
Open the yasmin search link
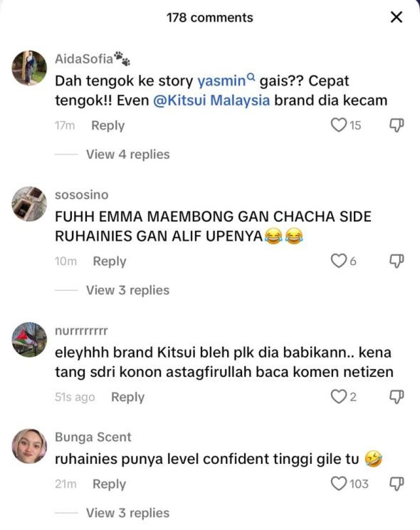[226, 80]
